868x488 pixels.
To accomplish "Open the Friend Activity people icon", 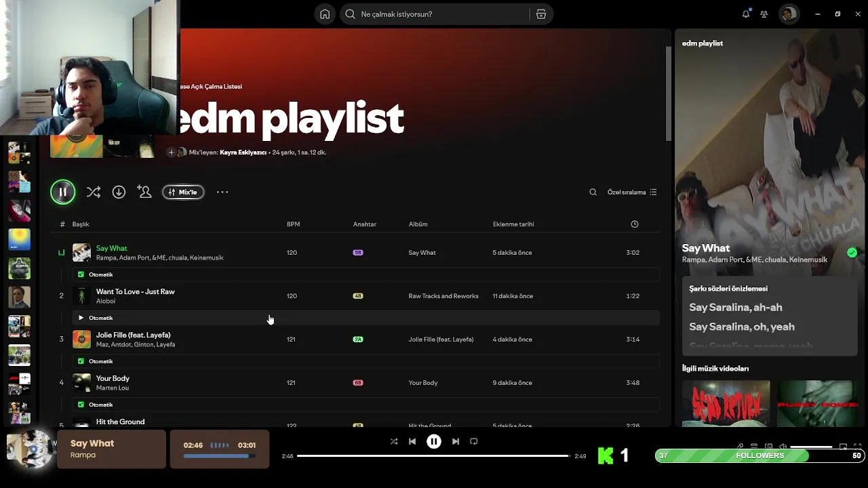I will point(764,14).
